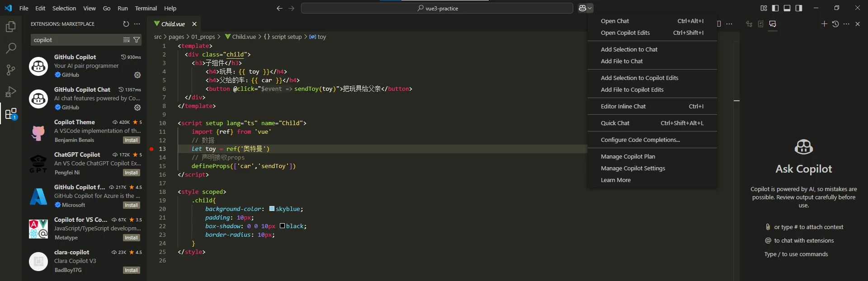Navigate back with the left arrow
Screen dimensions: 868x281
click(x=279, y=8)
